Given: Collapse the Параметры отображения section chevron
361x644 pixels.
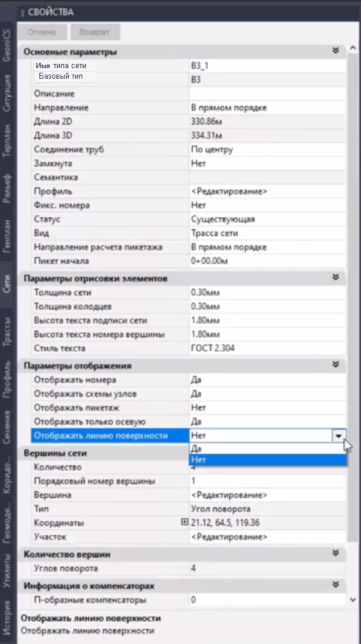Looking at the screenshot, I should tap(335, 365).
